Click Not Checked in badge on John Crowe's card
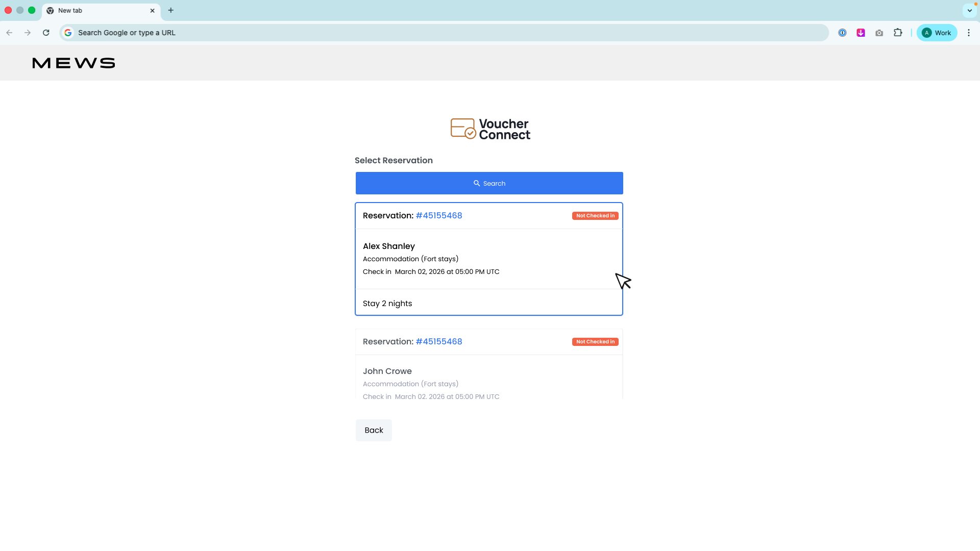The height and width of the screenshot is (551, 980). 595,342
